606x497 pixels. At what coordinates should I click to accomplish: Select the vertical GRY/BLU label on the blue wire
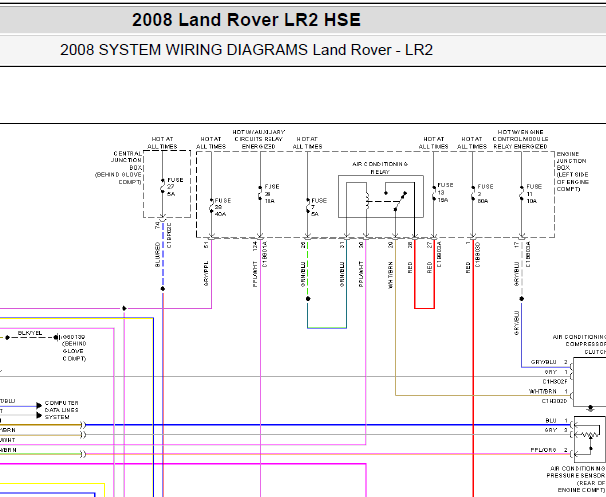coord(516,323)
